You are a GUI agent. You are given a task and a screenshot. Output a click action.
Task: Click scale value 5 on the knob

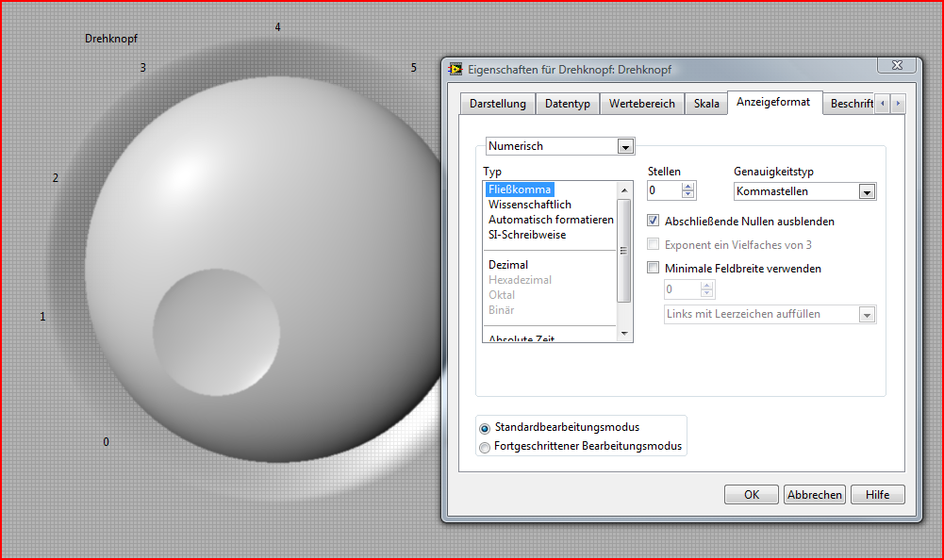pyautogui.click(x=414, y=68)
